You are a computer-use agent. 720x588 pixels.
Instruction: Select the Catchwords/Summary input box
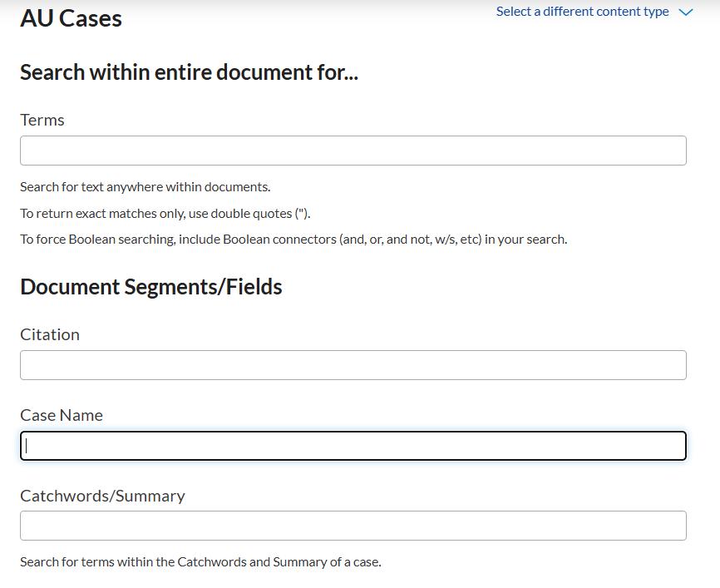[353, 526]
